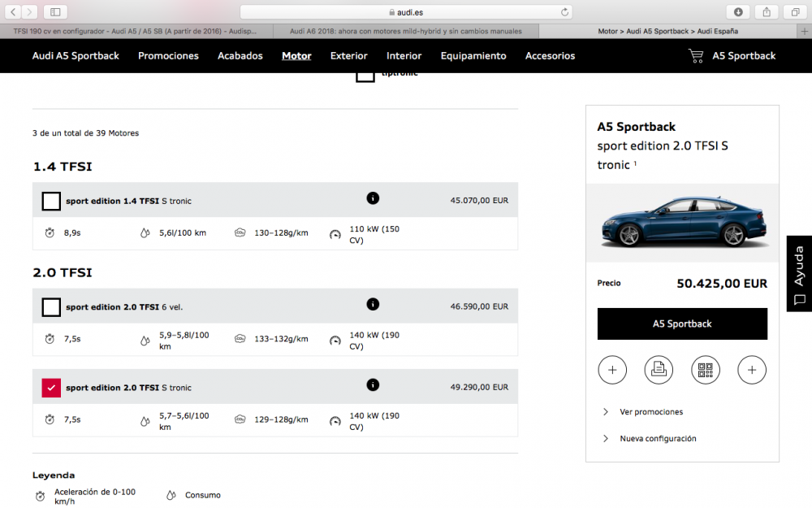Open the Interior section
This screenshot has height=508, width=812.
click(404, 55)
